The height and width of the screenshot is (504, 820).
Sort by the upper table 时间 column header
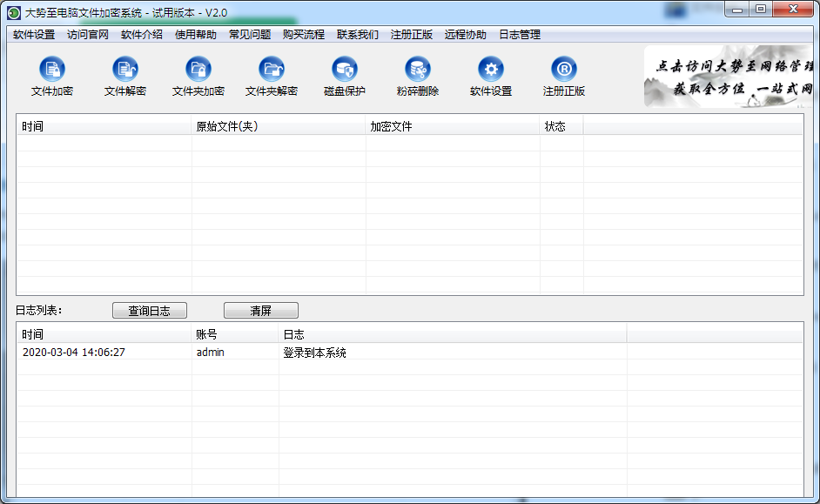pyautogui.click(x=104, y=126)
